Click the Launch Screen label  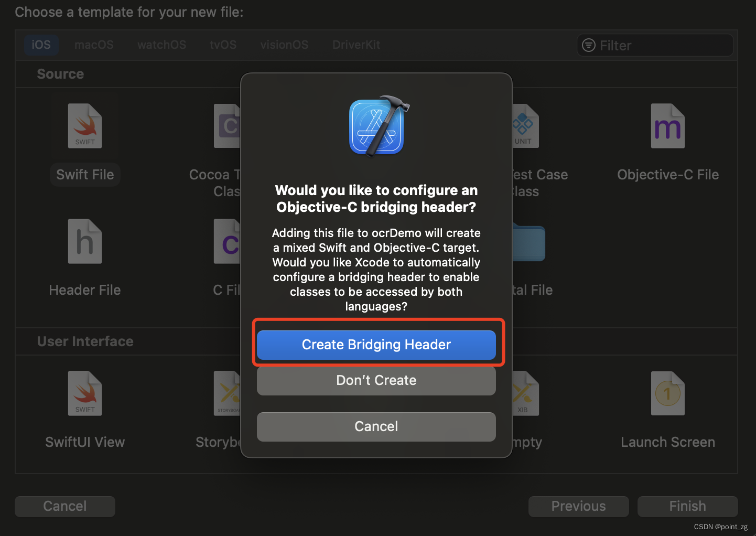[668, 442]
